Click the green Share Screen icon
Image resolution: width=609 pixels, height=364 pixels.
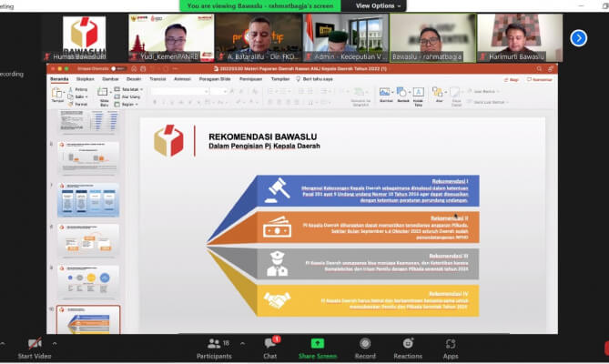[317, 344]
